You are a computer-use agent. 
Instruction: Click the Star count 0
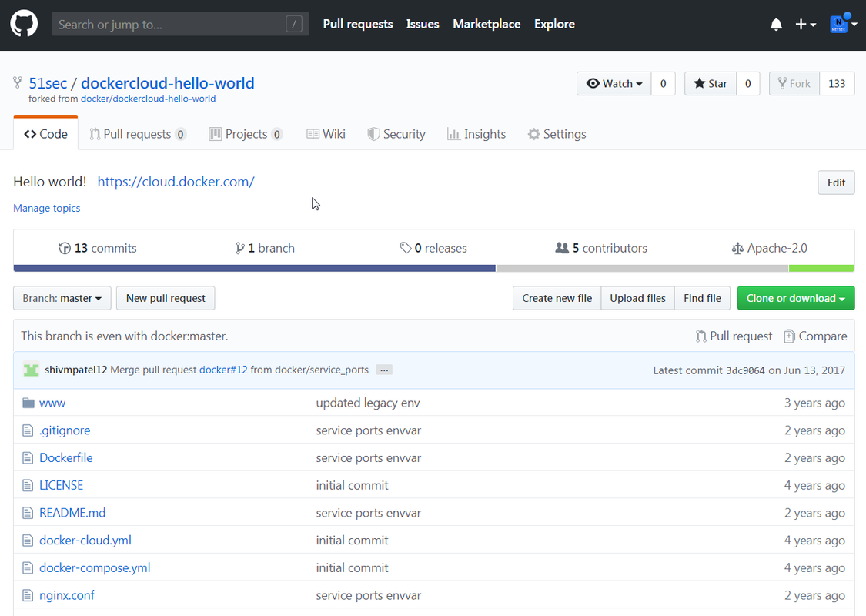747,83
